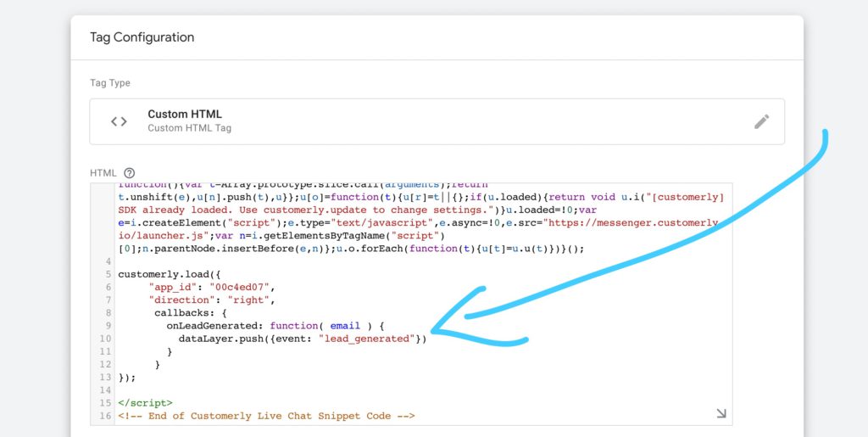Click the 'End of Customerly Live Chat Snippet' comment
Image resolution: width=868 pixels, height=437 pixels.
tap(266, 416)
